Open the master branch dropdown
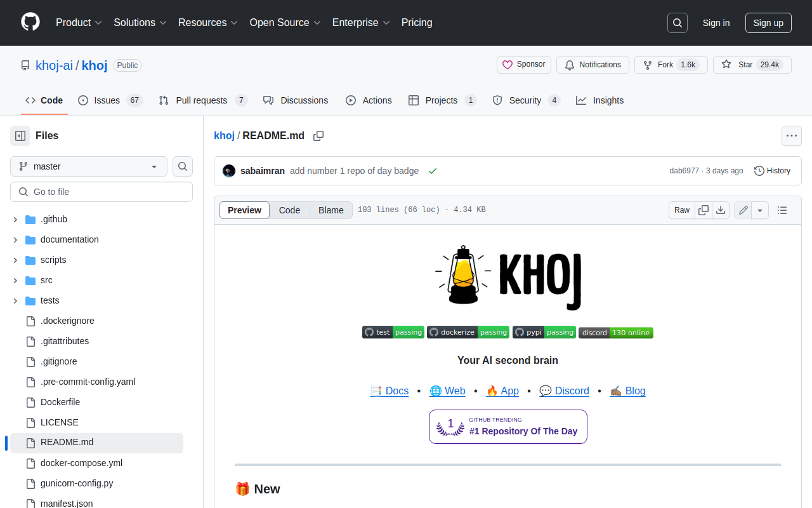This screenshot has width=812, height=508. tap(89, 166)
